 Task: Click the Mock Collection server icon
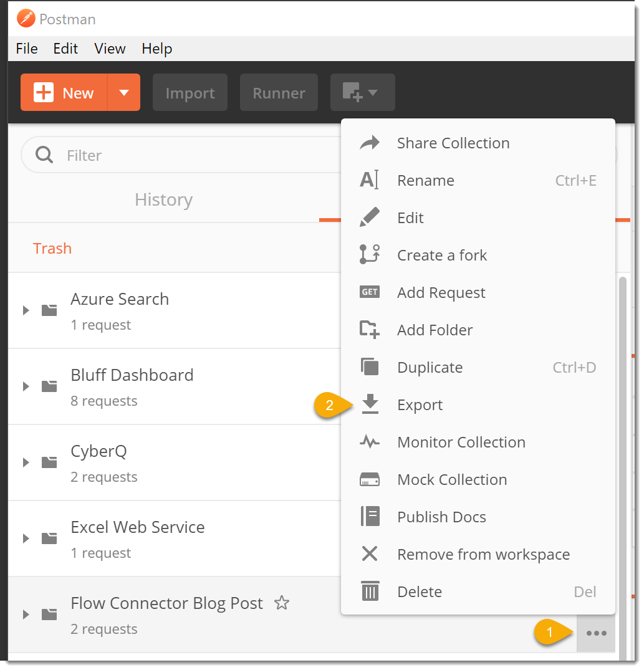click(x=370, y=479)
